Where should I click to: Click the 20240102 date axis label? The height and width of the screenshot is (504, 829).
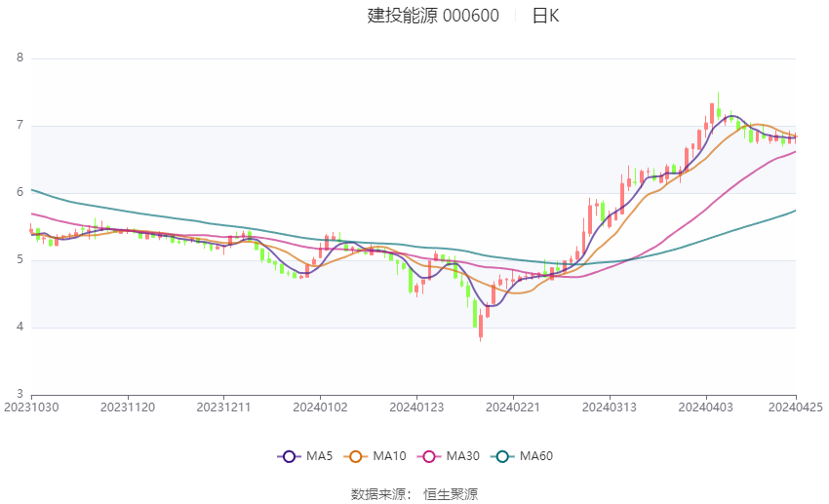(x=321, y=407)
